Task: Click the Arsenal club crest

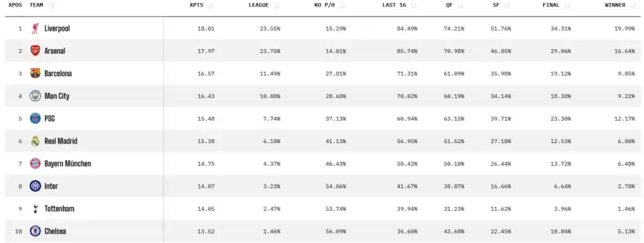Action: pyautogui.click(x=35, y=51)
